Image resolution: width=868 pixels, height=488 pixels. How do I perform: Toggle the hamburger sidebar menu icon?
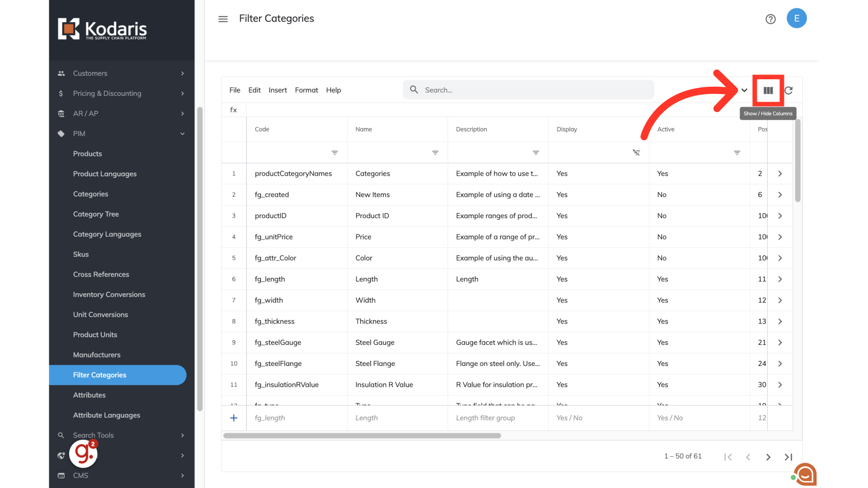click(223, 19)
